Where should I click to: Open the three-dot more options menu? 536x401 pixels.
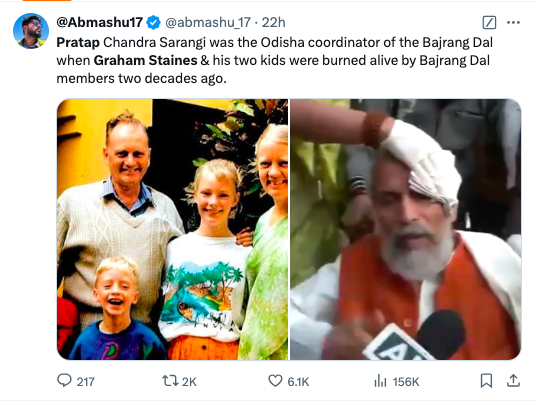point(513,23)
